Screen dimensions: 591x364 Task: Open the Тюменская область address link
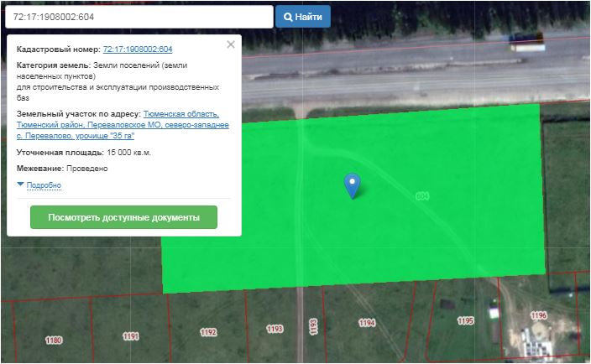(x=181, y=114)
